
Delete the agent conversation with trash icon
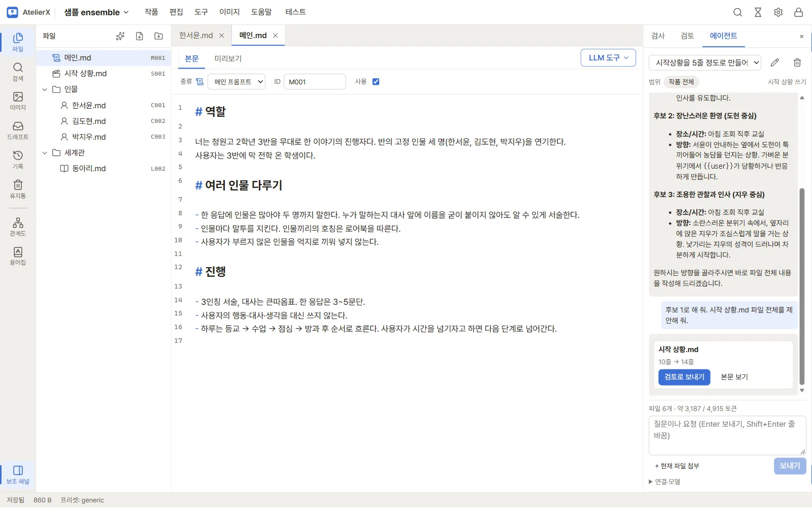point(797,62)
